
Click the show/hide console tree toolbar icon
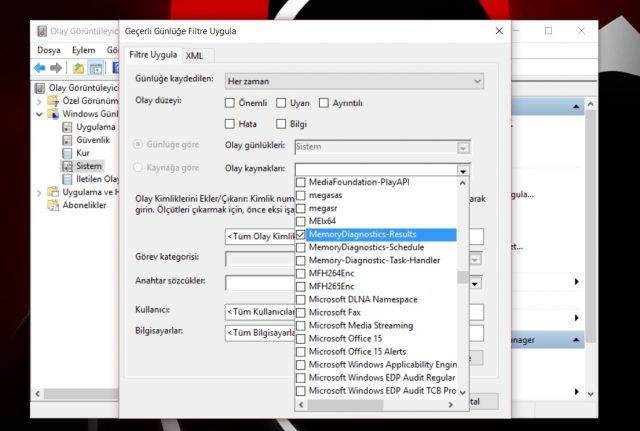pos(96,68)
